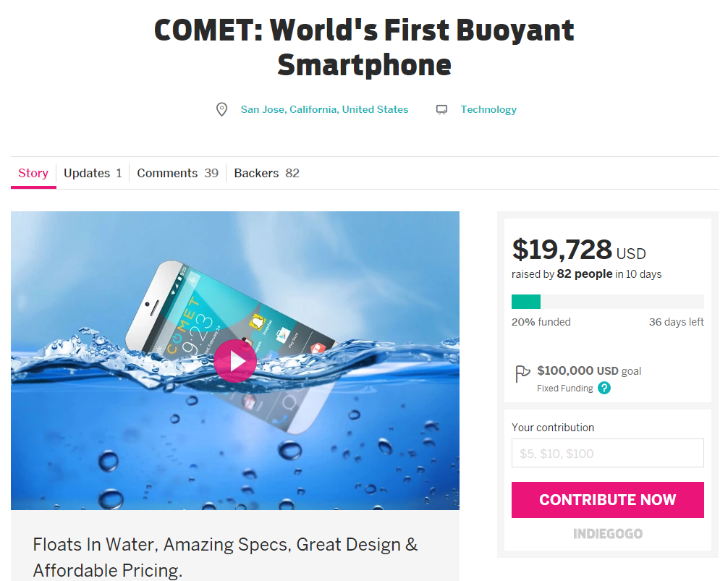Click the goal flag icon
Image resolution: width=728 pixels, height=581 pixels.
click(522, 373)
